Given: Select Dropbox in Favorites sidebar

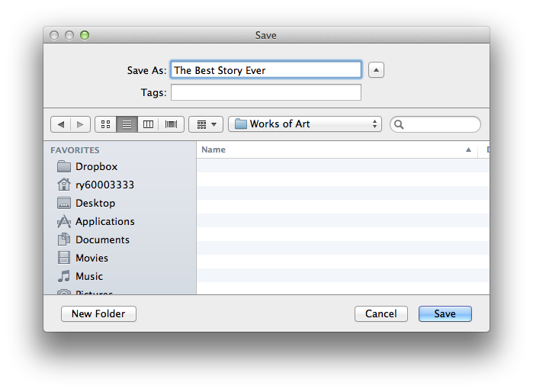Looking at the screenshot, I should pyautogui.click(x=120, y=166).
